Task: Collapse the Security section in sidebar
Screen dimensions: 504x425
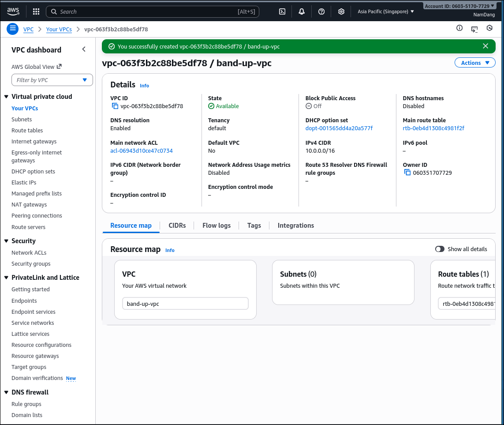Action: (x=6, y=241)
